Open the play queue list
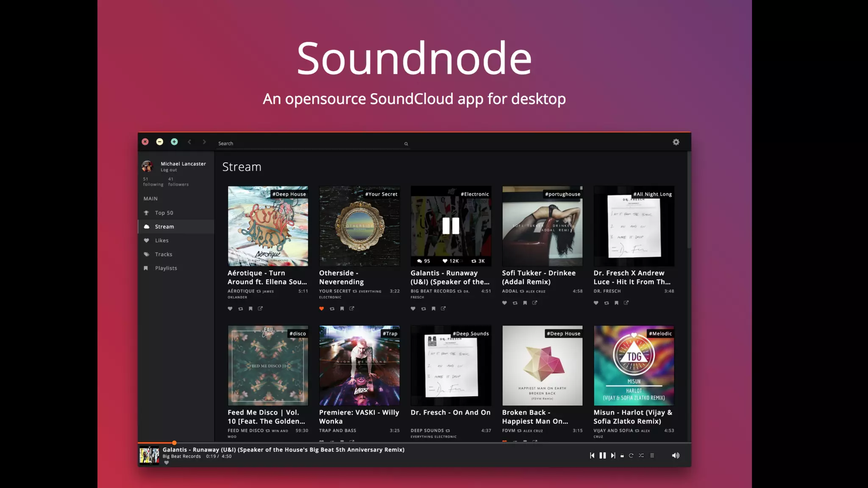Screen dimensions: 868x488 (x=652, y=455)
